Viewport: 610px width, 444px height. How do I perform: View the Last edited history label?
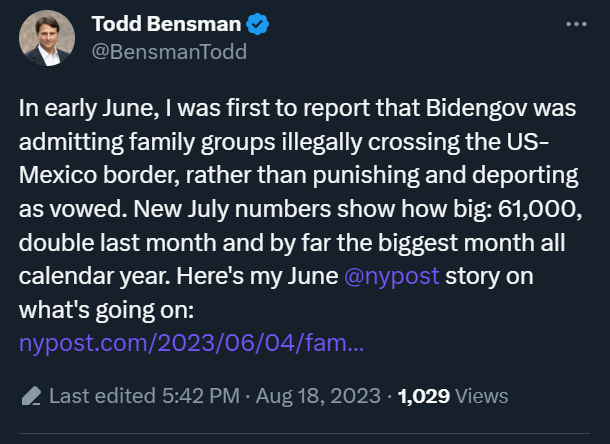[102, 396]
